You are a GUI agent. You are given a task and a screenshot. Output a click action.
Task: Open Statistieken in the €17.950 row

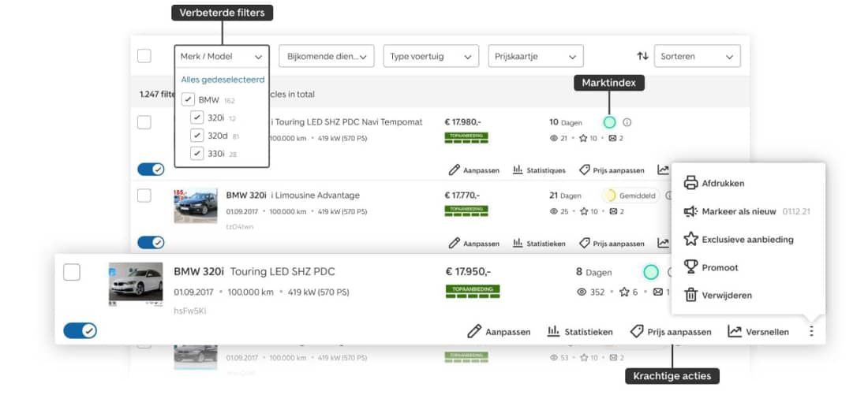point(580,331)
